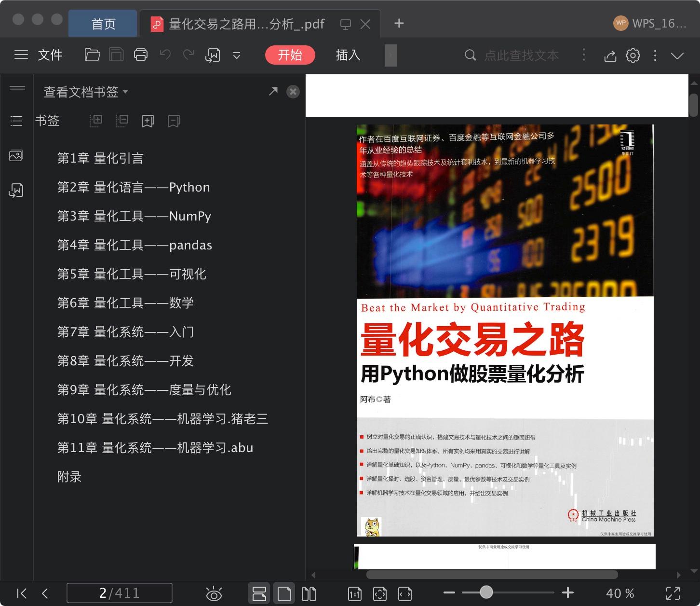
Task: Toggle the sidebar collapse handle
Action: pyautogui.click(x=17, y=88)
